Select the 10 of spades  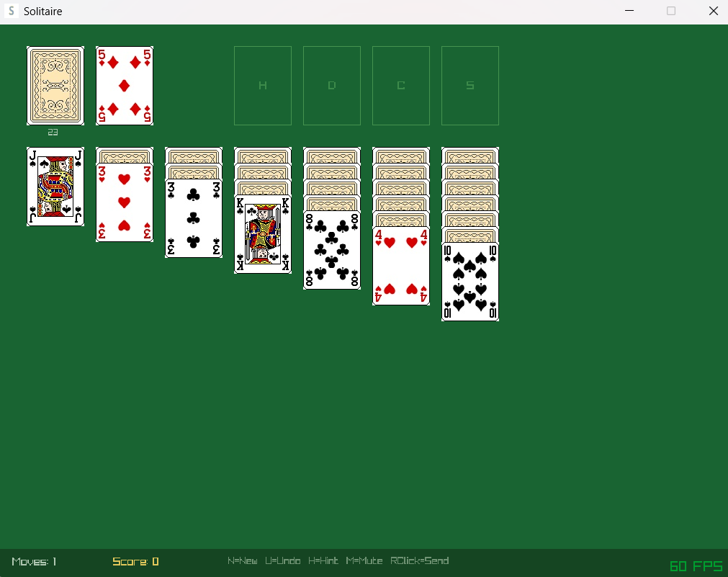tap(469, 281)
